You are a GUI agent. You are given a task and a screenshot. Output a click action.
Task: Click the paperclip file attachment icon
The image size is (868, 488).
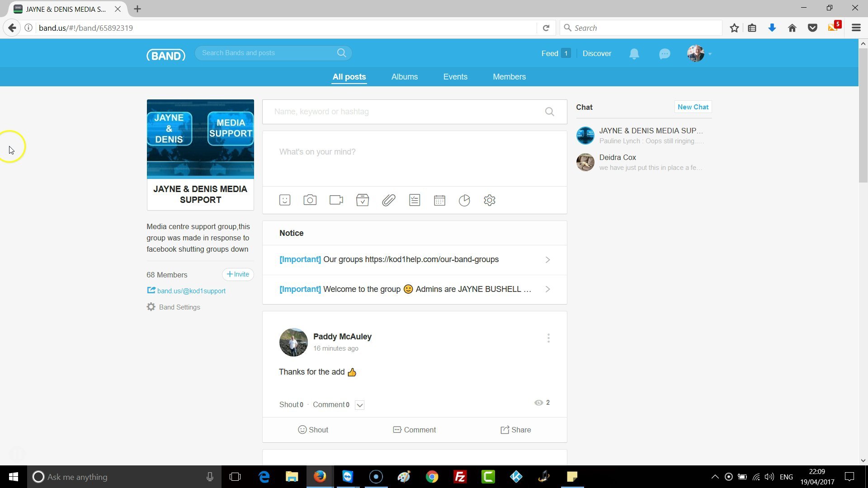pyautogui.click(x=388, y=200)
